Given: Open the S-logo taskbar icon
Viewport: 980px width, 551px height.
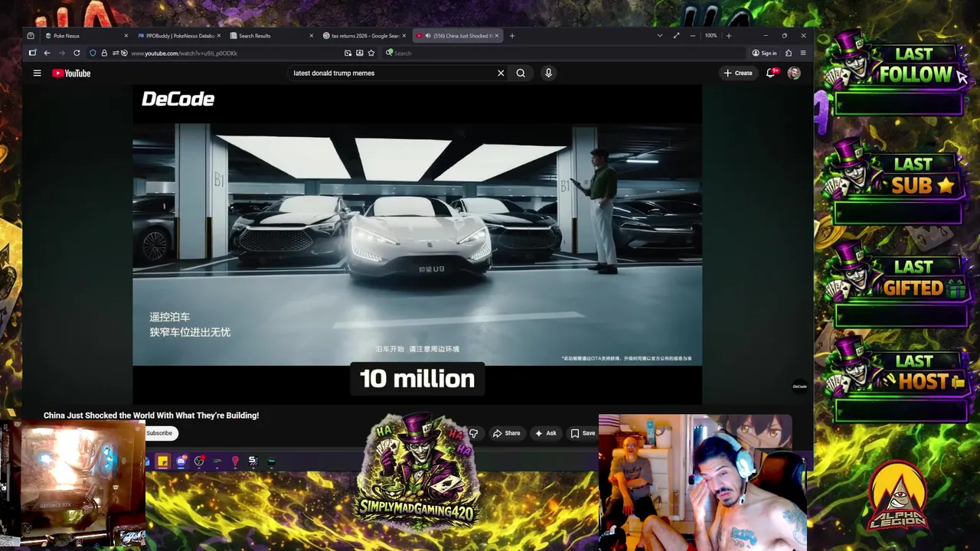Looking at the screenshot, I should (253, 461).
